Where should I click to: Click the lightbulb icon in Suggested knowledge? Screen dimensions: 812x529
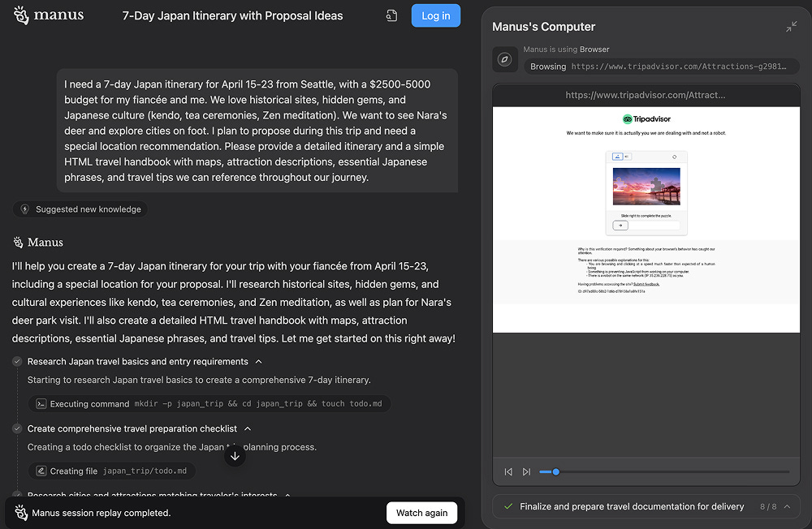[x=24, y=209]
